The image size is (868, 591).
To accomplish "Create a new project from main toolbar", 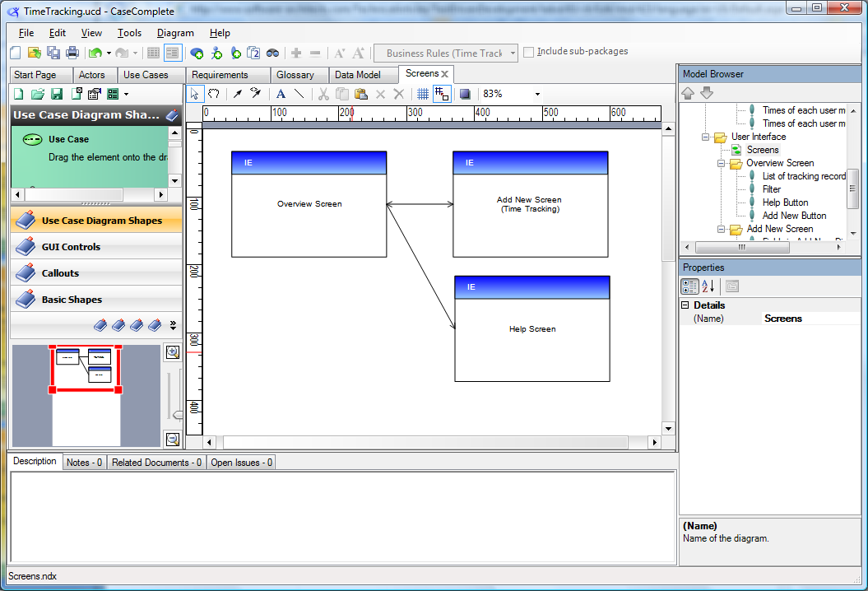I will [x=16, y=53].
